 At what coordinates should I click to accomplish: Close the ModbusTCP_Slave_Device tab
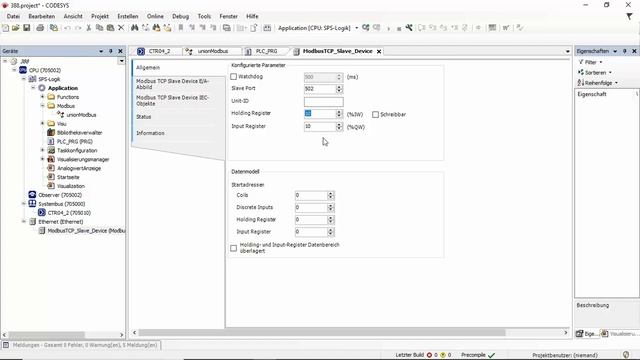(x=379, y=51)
